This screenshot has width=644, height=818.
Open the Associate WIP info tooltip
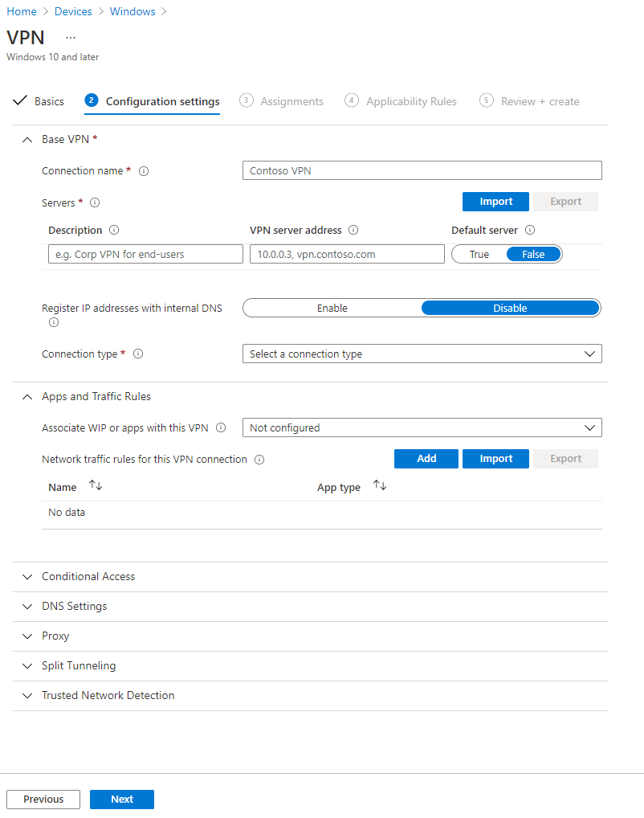[222, 427]
